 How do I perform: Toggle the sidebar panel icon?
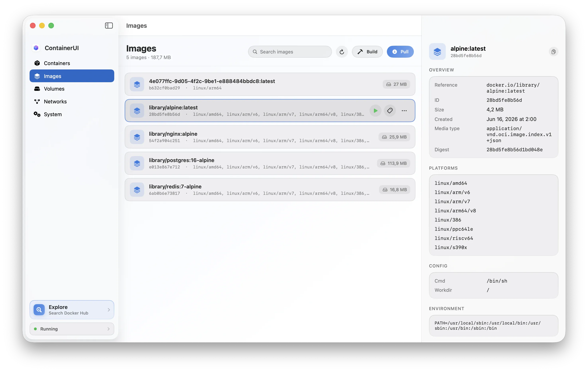click(109, 26)
